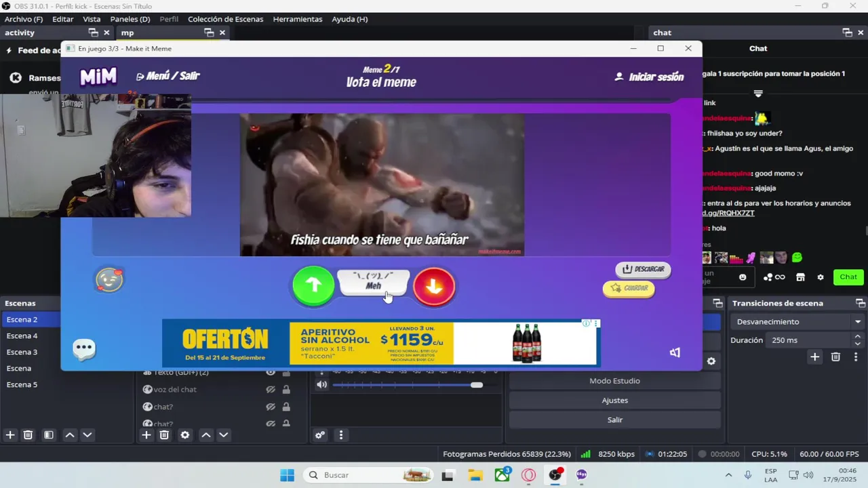Float the activity dock panel

(93, 33)
